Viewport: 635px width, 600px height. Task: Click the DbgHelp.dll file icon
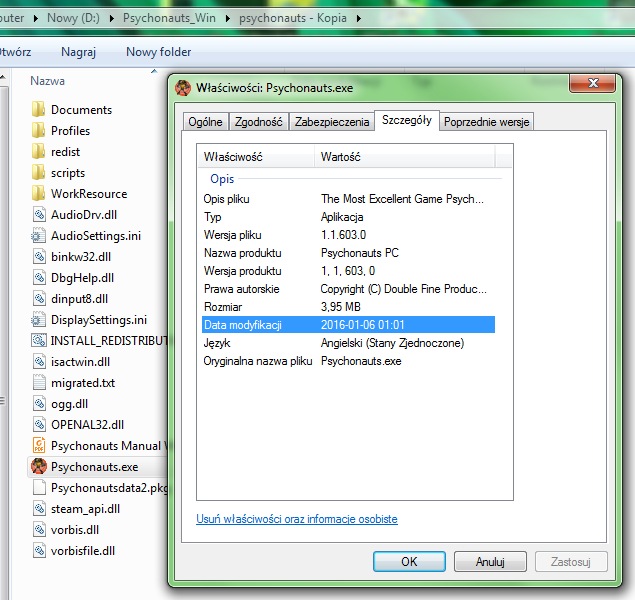click(x=39, y=278)
